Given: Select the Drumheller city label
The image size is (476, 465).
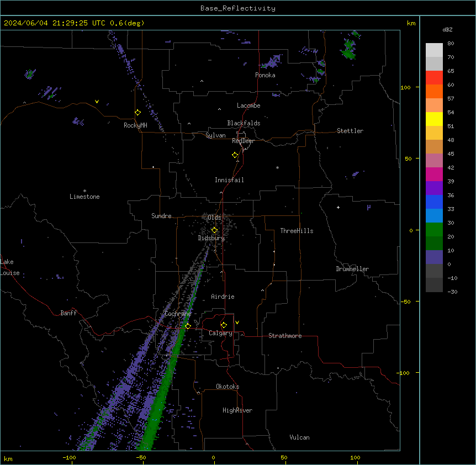Looking at the screenshot, I should pyautogui.click(x=352, y=269).
